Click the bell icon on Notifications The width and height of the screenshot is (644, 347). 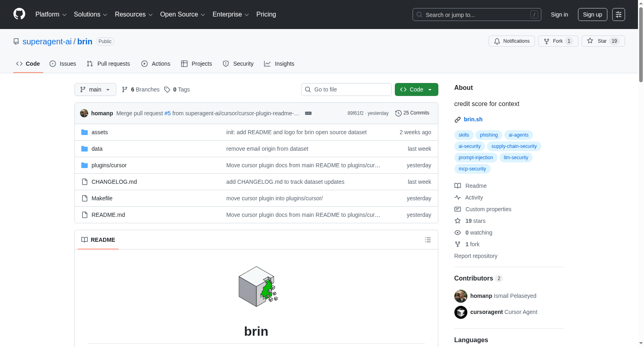click(497, 41)
